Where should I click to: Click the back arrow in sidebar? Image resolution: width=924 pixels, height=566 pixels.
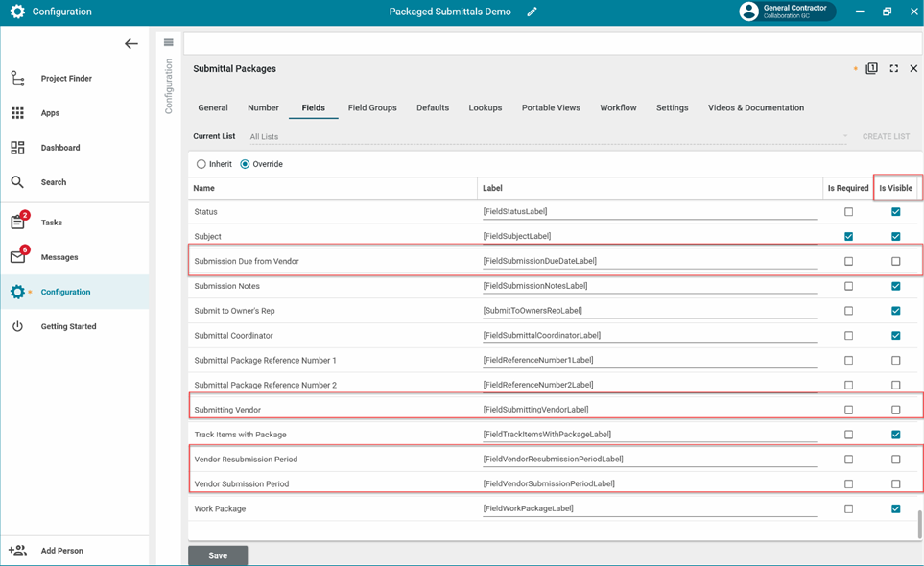[x=131, y=44]
